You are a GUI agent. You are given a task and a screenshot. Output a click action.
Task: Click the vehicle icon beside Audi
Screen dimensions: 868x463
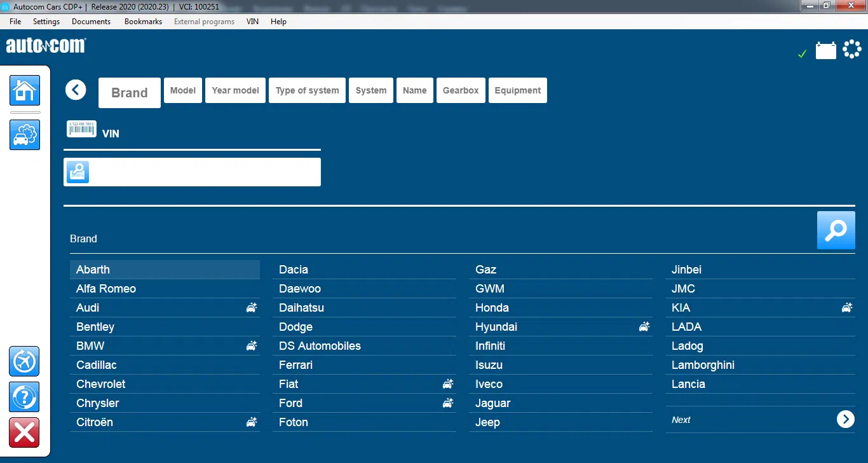click(252, 308)
